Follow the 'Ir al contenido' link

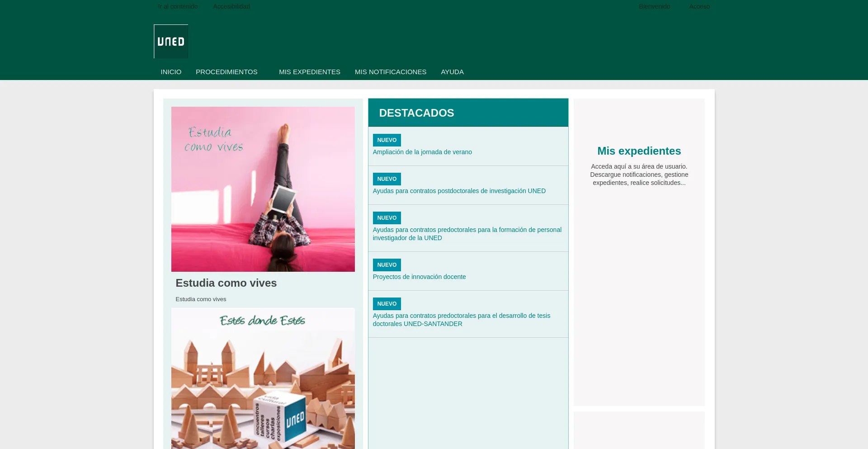click(x=178, y=6)
